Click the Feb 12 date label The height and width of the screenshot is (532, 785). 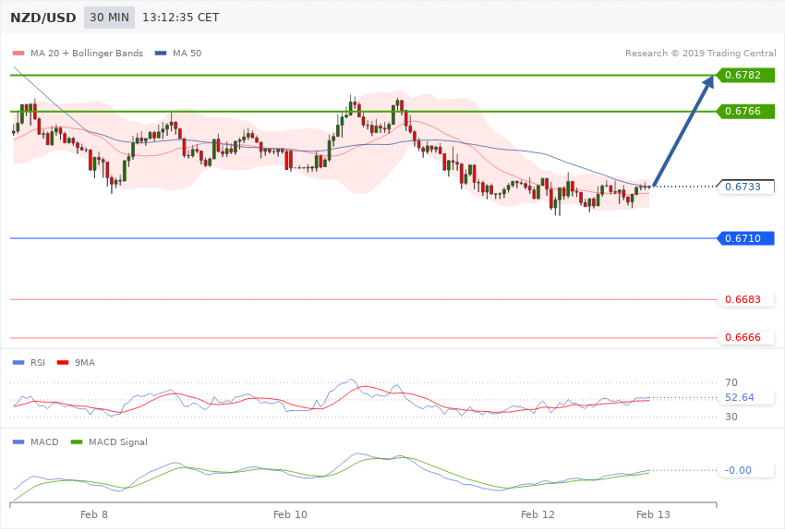tap(537, 514)
